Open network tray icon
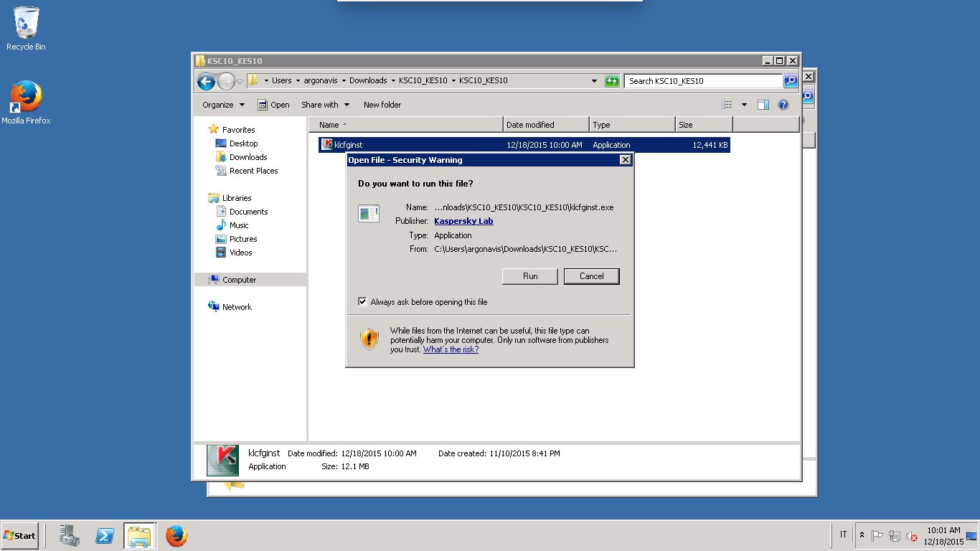The image size is (980, 551). pos(895,536)
